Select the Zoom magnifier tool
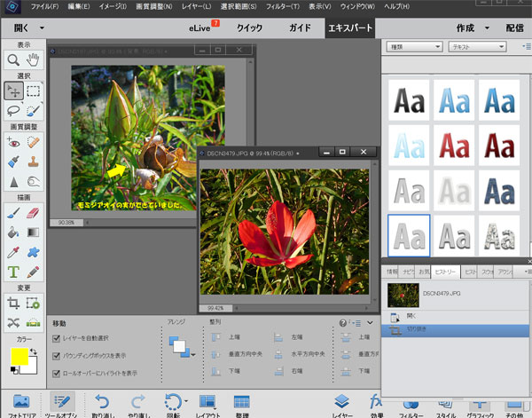532x418 pixels. [13, 60]
